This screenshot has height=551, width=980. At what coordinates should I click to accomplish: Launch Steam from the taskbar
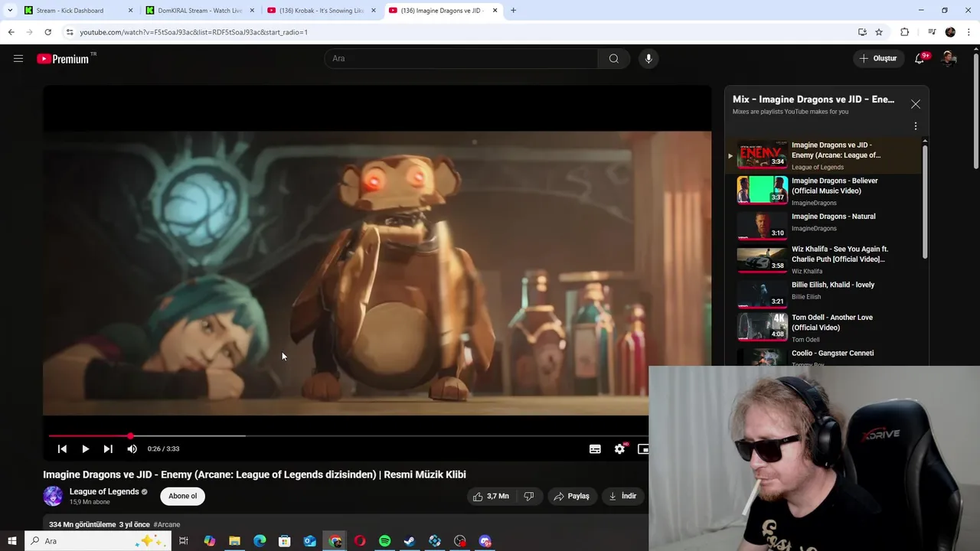coord(410,541)
